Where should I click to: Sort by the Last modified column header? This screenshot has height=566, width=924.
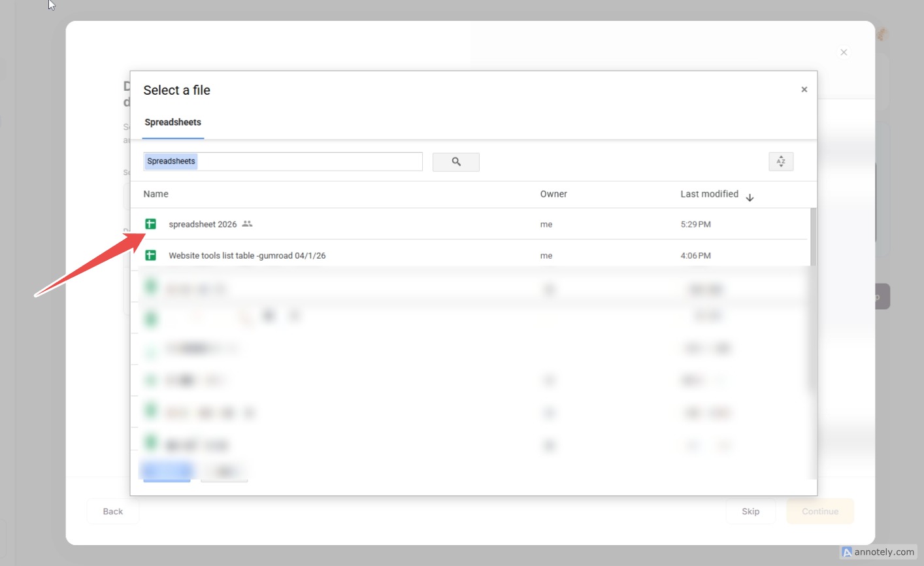point(709,194)
